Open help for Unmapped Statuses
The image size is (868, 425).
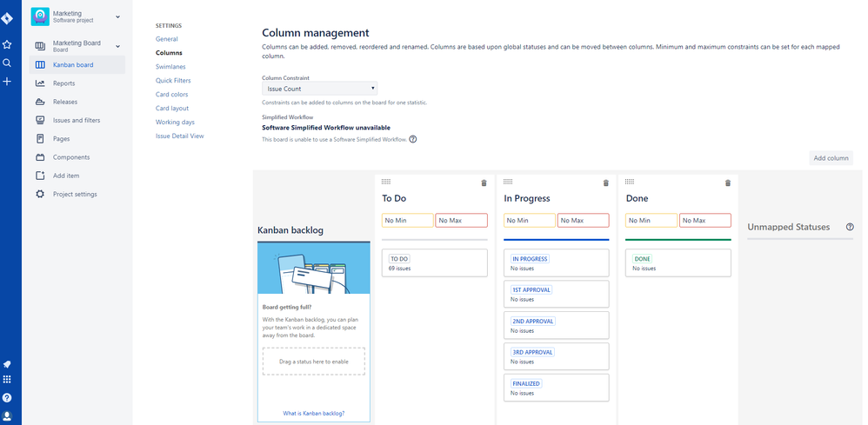tap(850, 227)
